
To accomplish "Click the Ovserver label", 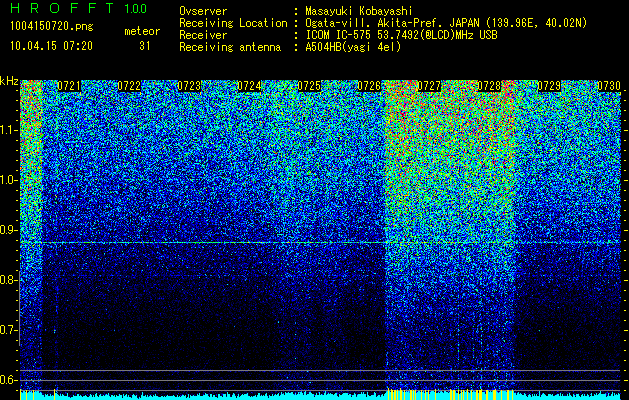I will tap(203, 11).
